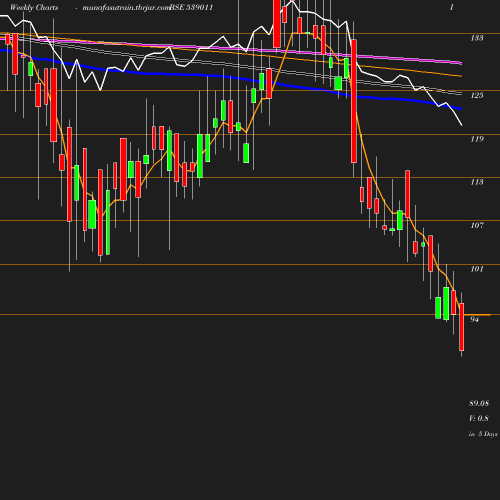Image resolution: width=500 pixels, height=500 pixels.
Task: Click the 'Weekly Charts' title text
Action: click(34, 8)
